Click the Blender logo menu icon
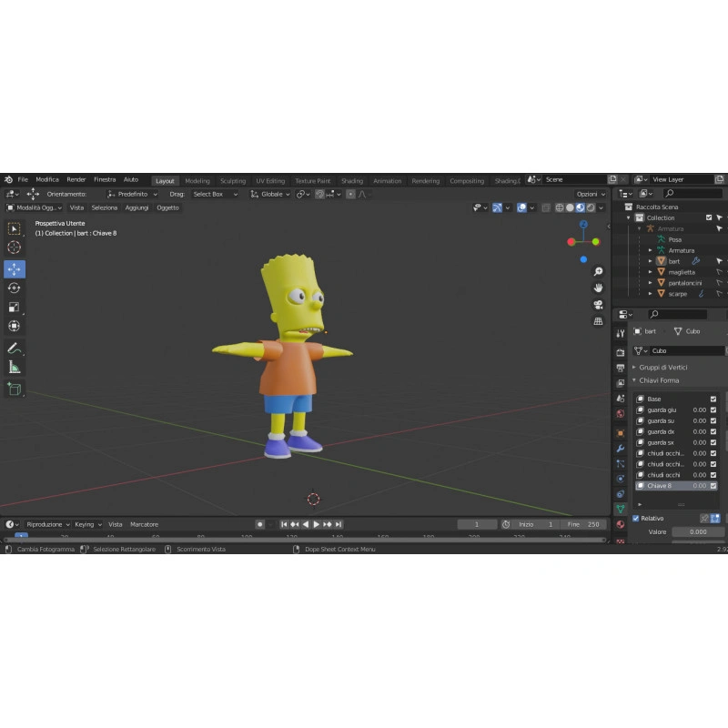728x728 pixels. [x=8, y=179]
